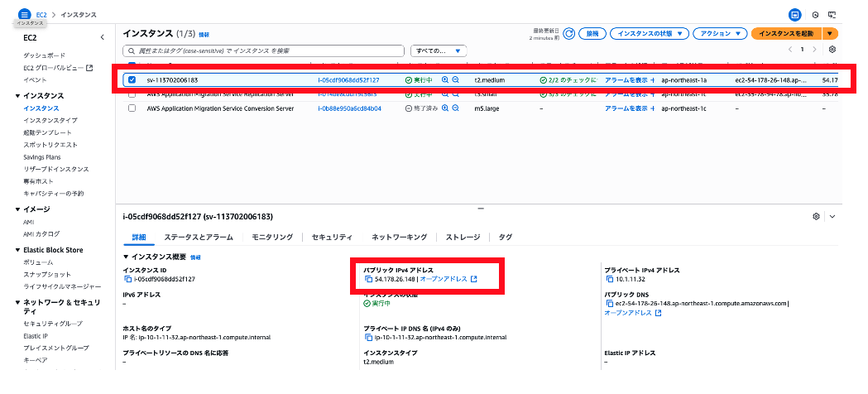Image resolution: width=868 pixels, height=394 pixels.
Task: Copy the private IP DNS name
Action: (x=369, y=337)
